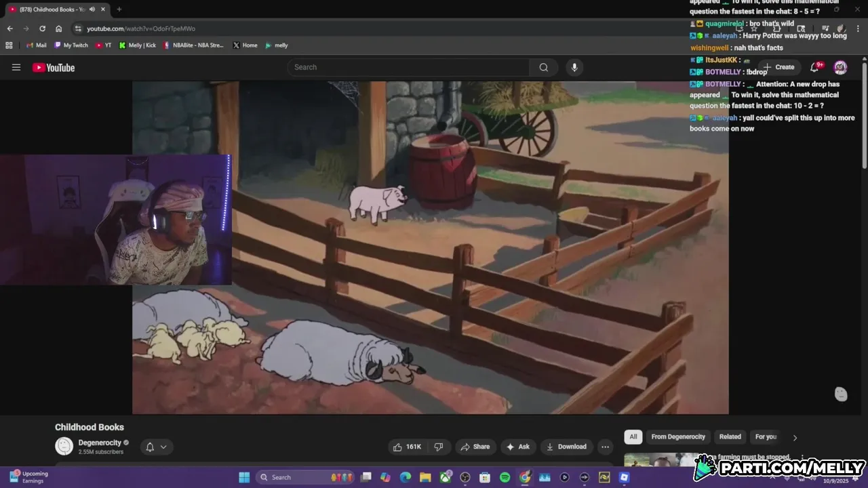Open the YouTube hamburger guide menu
The image size is (868, 488).
pos(16,67)
